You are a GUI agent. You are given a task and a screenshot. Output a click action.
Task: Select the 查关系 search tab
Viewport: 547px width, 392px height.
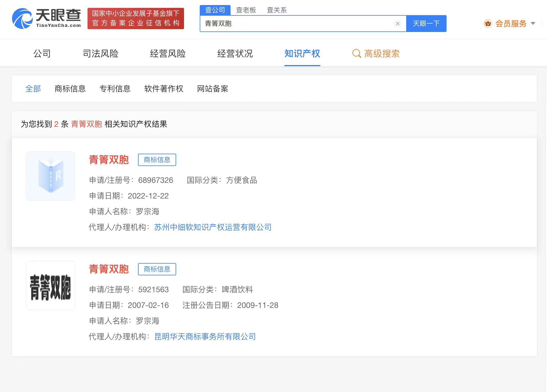tap(277, 10)
